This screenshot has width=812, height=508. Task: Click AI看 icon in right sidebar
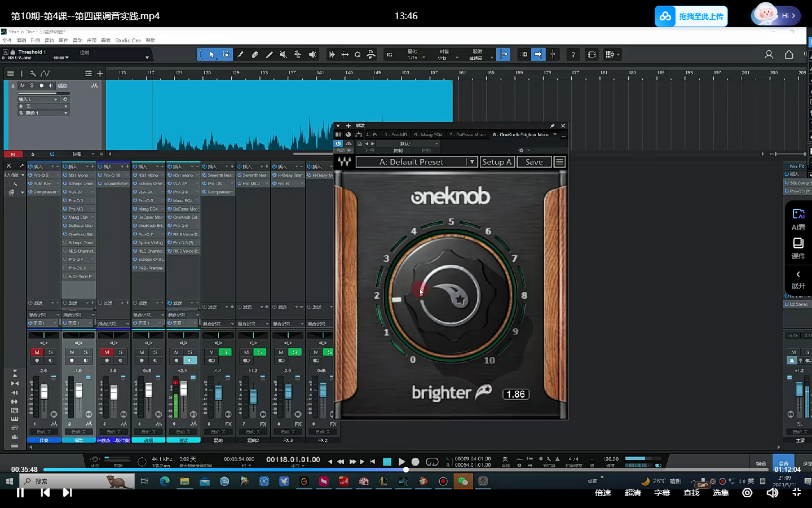click(798, 220)
